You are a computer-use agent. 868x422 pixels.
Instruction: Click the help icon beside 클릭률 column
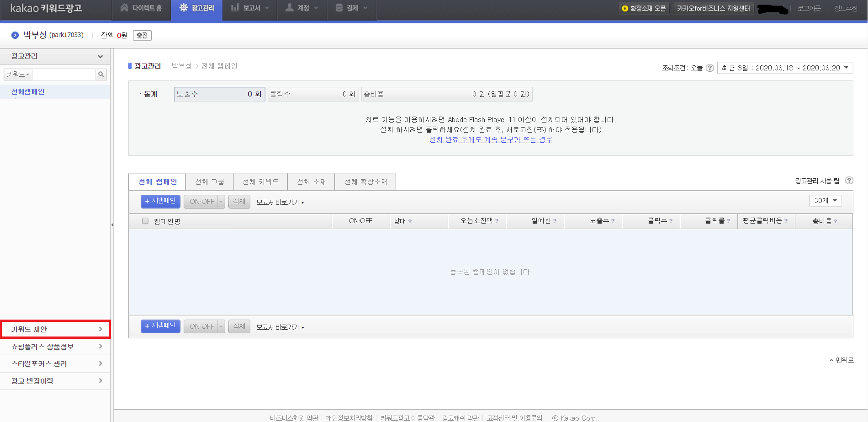click(x=728, y=221)
